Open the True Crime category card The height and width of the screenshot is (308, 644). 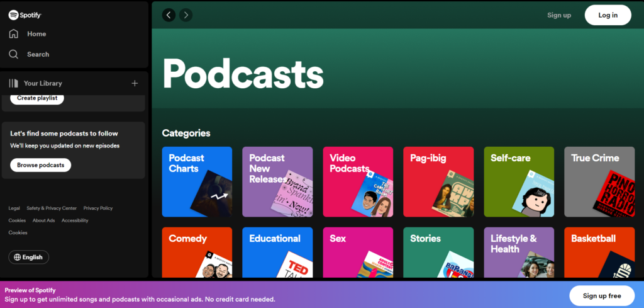coord(599,182)
